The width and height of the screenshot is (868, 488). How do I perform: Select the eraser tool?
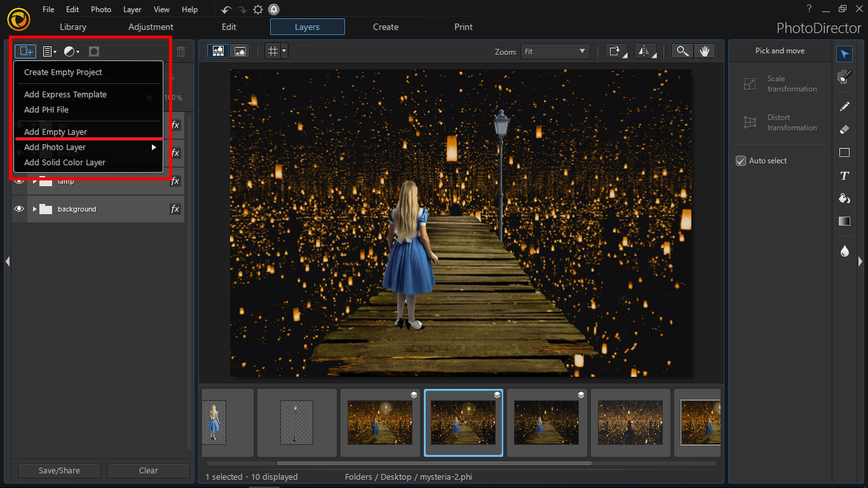[844, 130]
